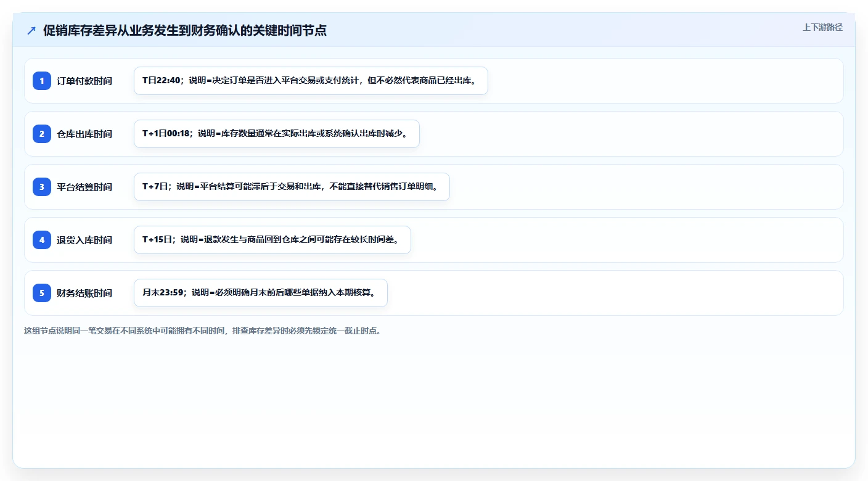Select step badge 5 for 财务结账时间

(42, 292)
